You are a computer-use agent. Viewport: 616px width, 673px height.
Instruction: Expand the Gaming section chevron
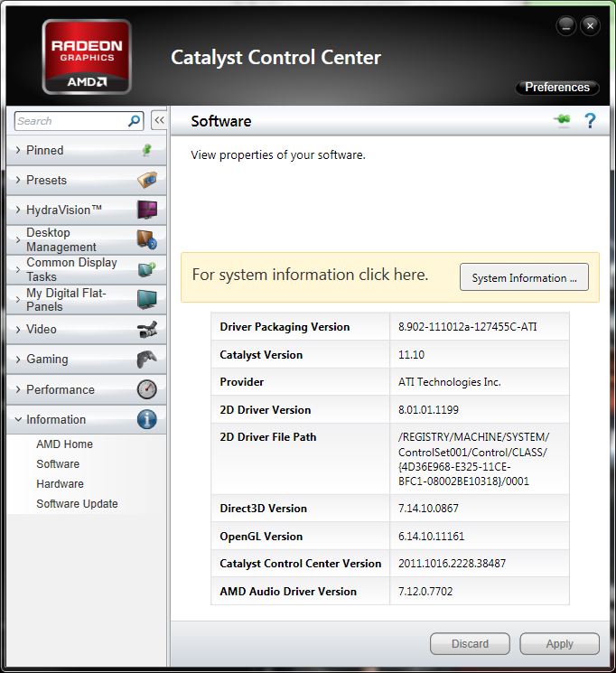click(18, 360)
